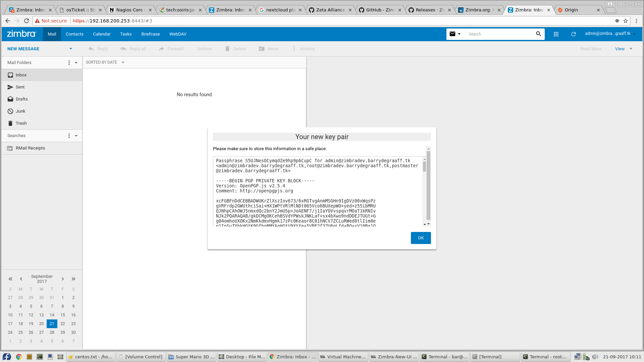The image size is (644, 362).
Task: Click the NEW MESSAGE button
Action: click(23, 49)
